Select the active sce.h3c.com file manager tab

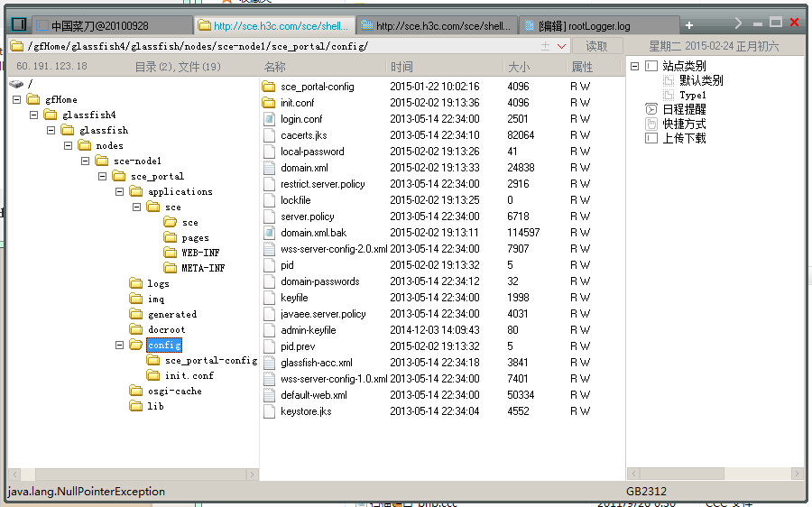(275, 25)
